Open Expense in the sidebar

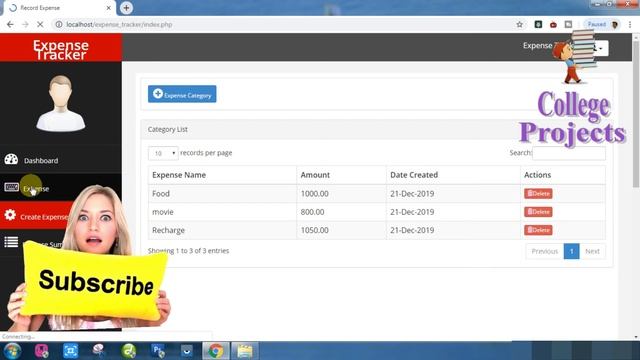pos(60,188)
